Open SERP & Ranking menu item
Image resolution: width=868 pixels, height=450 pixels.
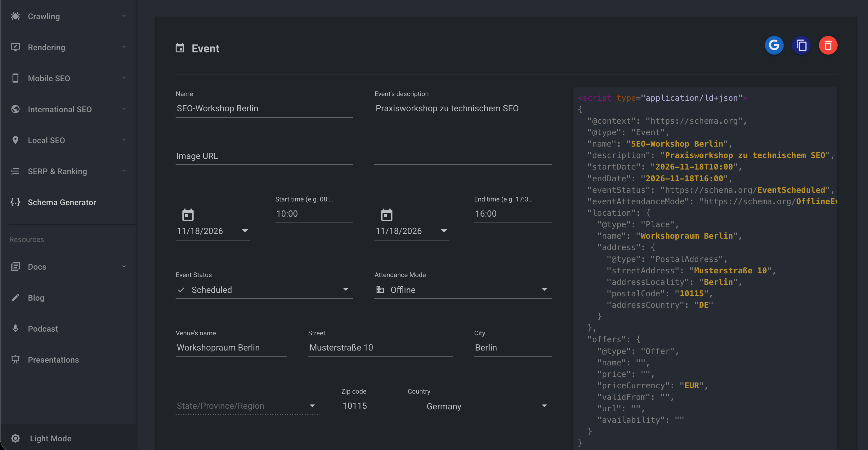[x=68, y=171]
